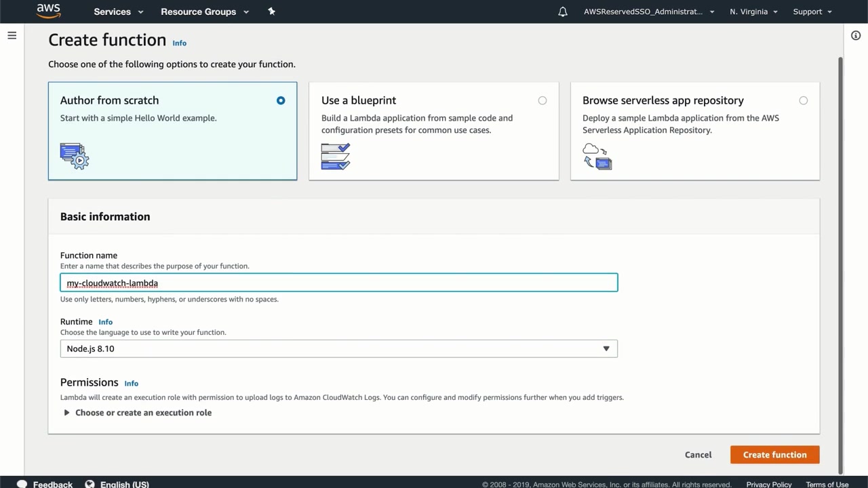Open the Support dropdown menu
The height and width of the screenshot is (488, 868).
812,12
